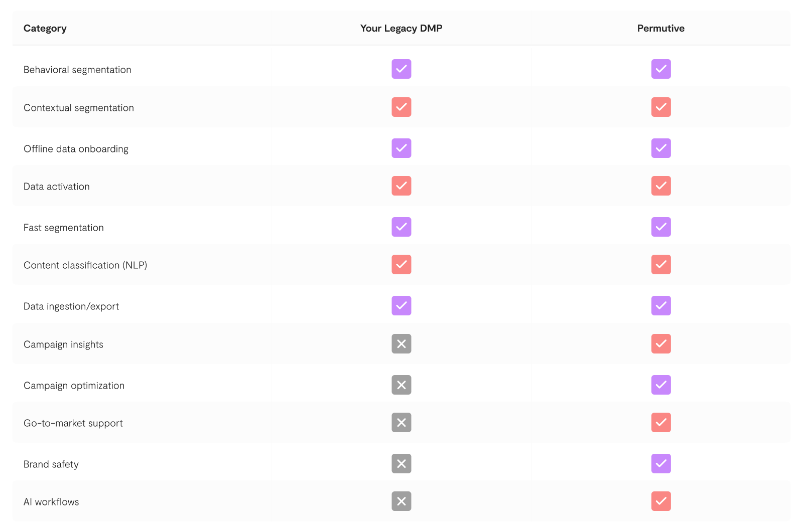Click Legacy DMP gray X for Campaign insights
This screenshot has height=532, width=803.
click(x=401, y=344)
